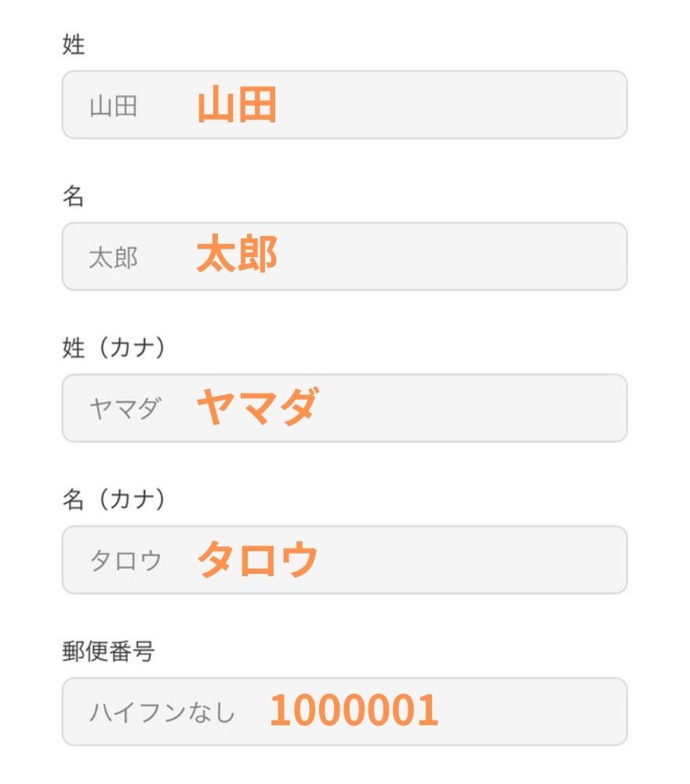Click the 姓 field label

click(x=74, y=45)
